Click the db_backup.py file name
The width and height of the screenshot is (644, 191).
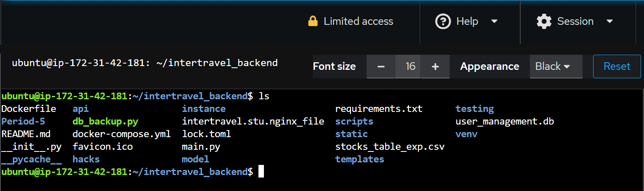click(105, 122)
